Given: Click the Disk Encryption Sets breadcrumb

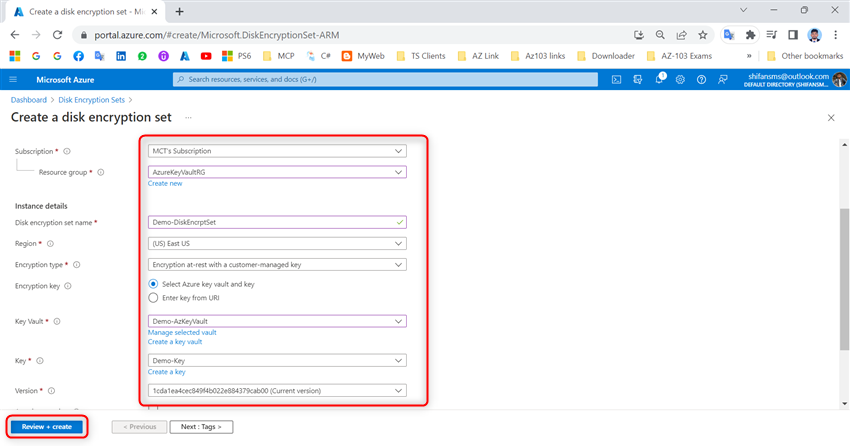Looking at the screenshot, I should [x=92, y=100].
